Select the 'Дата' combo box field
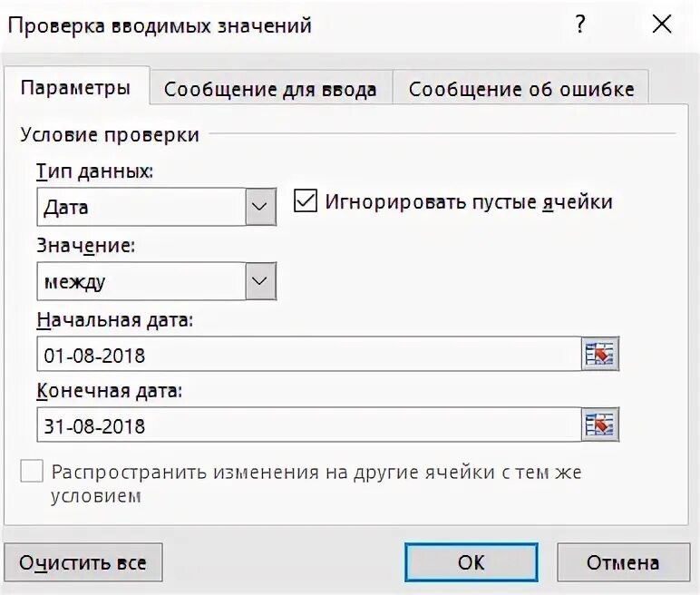Image resolution: width=700 pixels, height=595 pixels. [141, 207]
